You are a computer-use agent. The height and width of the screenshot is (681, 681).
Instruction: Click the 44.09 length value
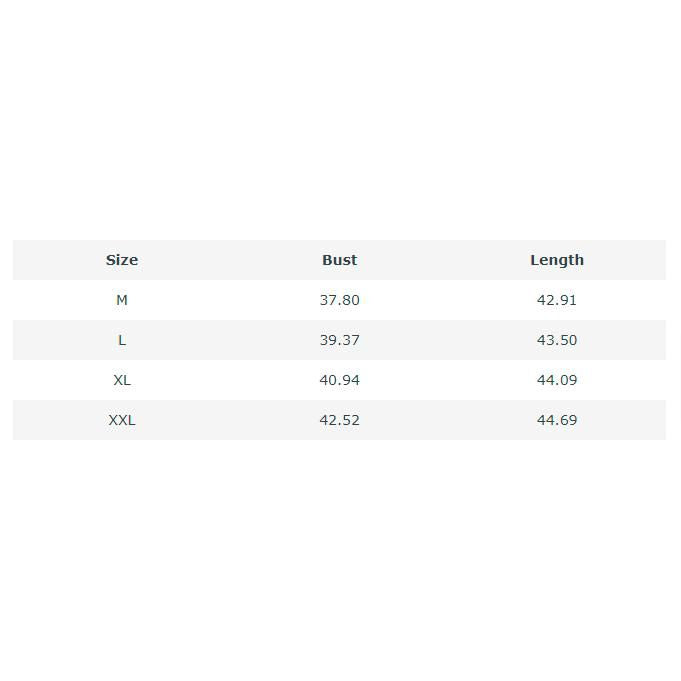[556, 380]
